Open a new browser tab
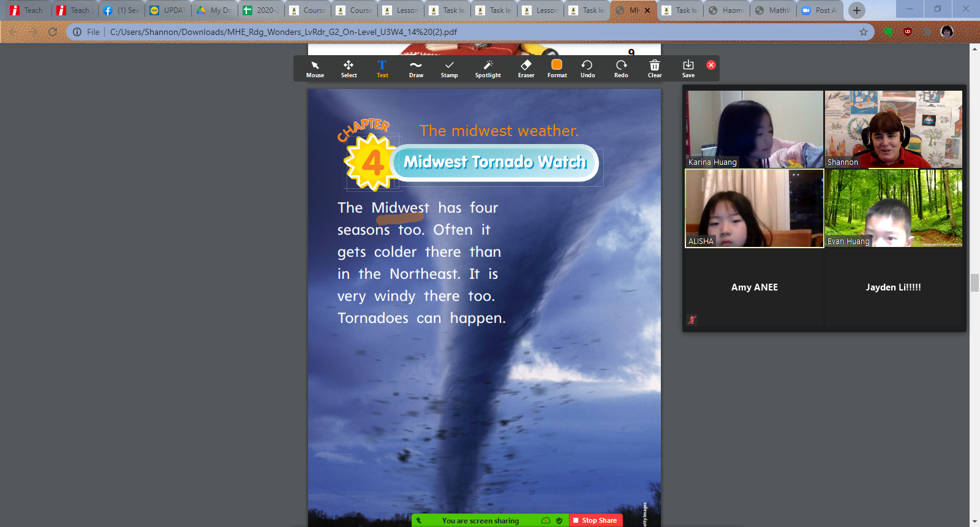Screen dimensions: 980x527 [x=857, y=10]
